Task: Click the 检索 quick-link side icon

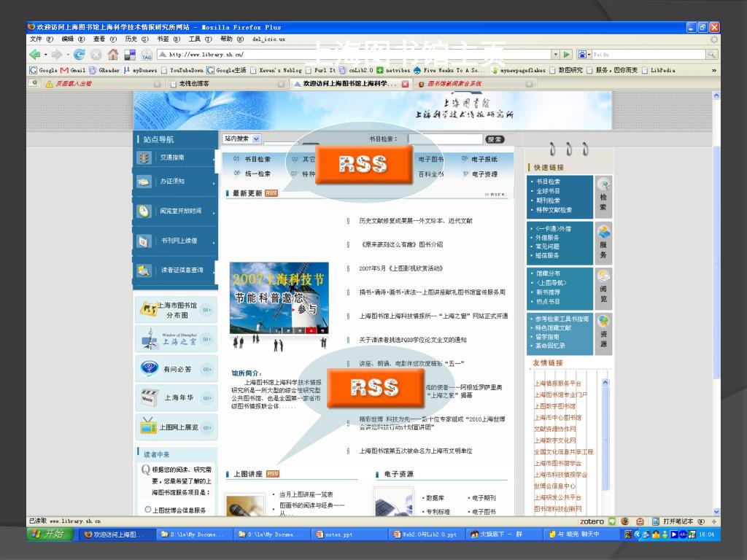Action: pyautogui.click(x=603, y=197)
